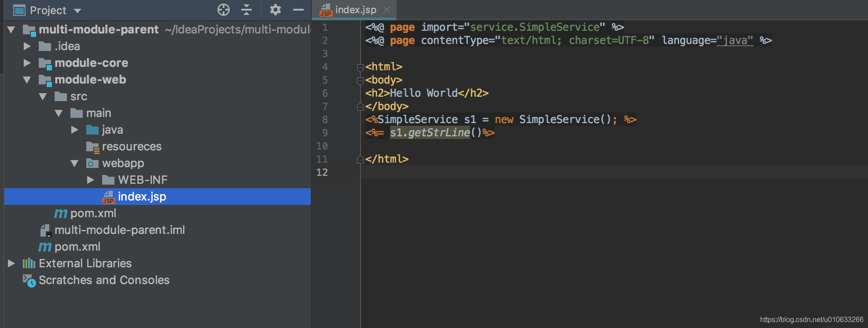This screenshot has height=328, width=868.
Task: Open Project panel settings gear
Action: click(x=276, y=10)
